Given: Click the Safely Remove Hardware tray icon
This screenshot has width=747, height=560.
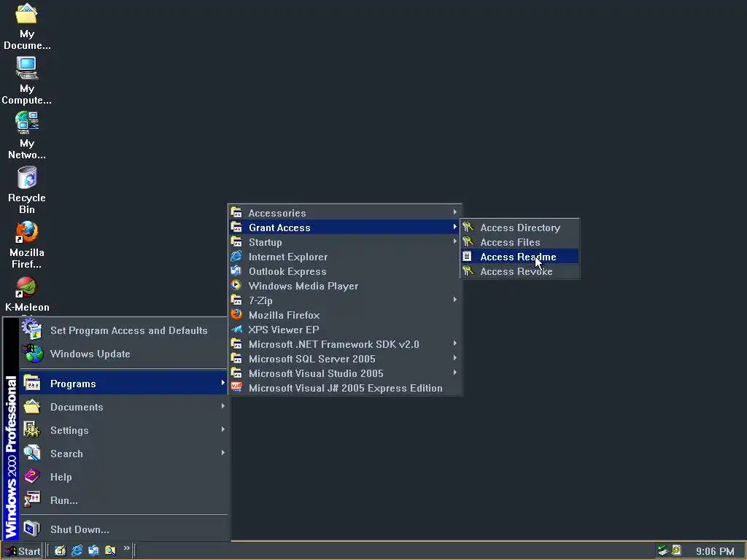Looking at the screenshot, I should [x=662, y=551].
